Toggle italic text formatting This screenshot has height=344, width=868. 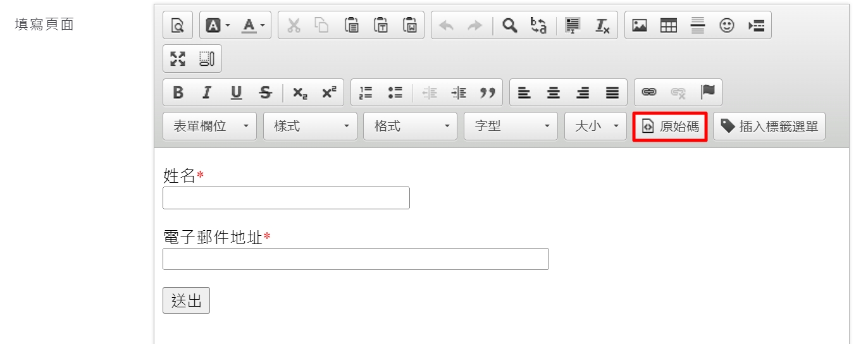(x=206, y=93)
